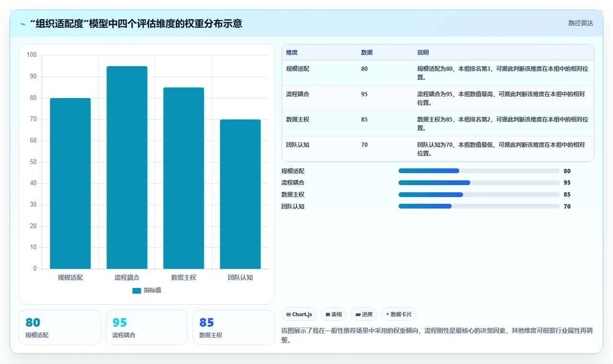Click the 流程耦合 x-axis label
Screen dimensions: 613x364
coord(127,277)
